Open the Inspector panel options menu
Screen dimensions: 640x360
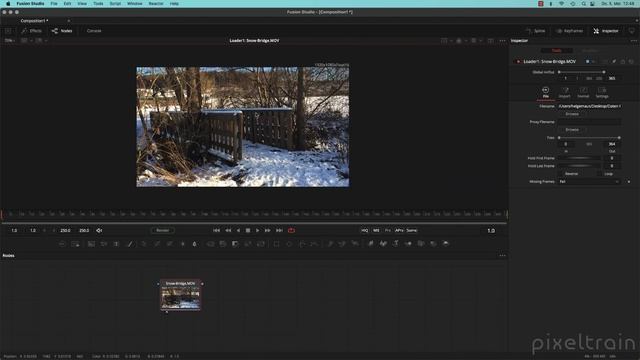[633, 41]
